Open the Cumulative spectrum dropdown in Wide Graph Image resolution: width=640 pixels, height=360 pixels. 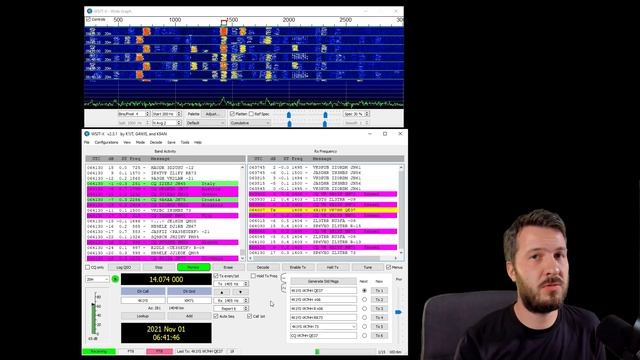click(249, 123)
